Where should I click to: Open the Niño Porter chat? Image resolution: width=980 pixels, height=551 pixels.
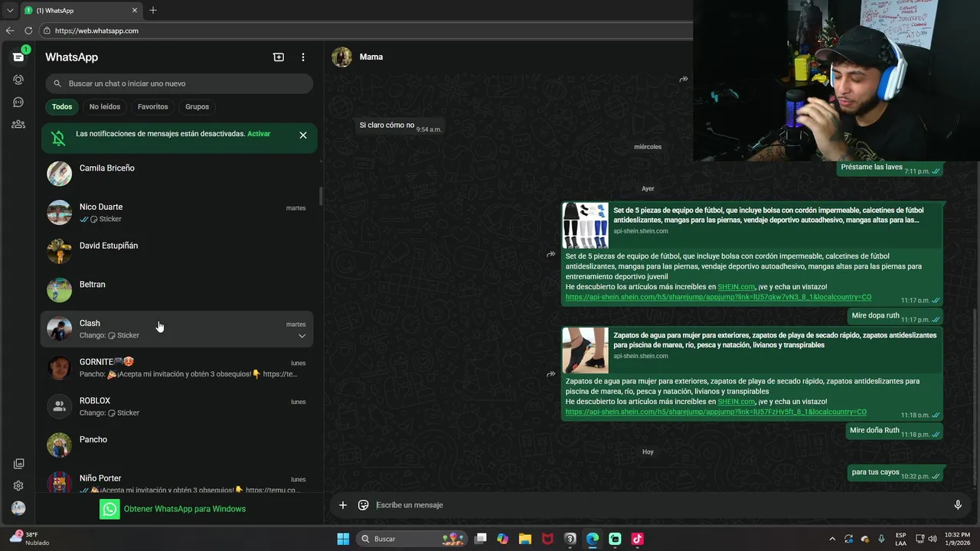click(x=177, y=481)
